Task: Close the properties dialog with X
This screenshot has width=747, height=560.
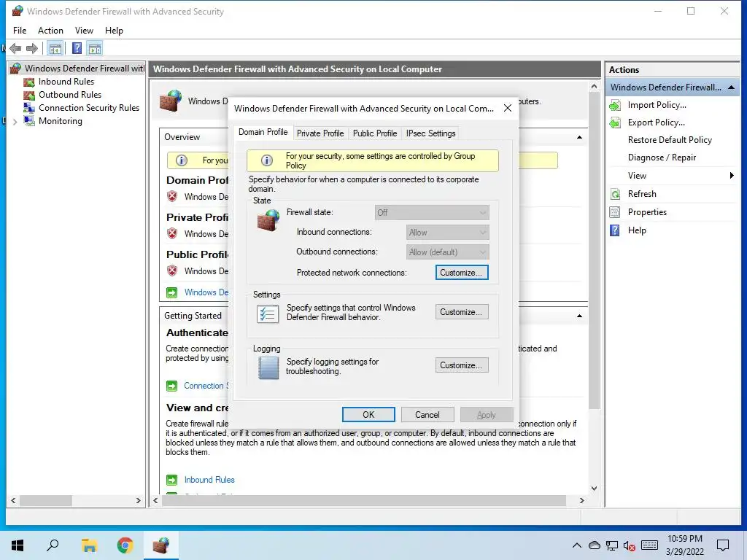Action: (x=508, y=108)
